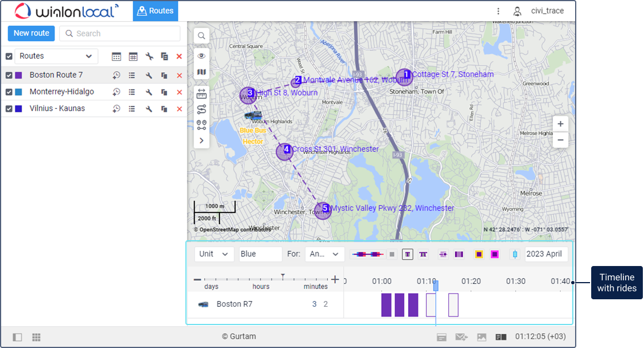The image size is (644, 348).
Task: Open the Routes filter dropdown
Action: pyautogui.click(x=56, y=56)
